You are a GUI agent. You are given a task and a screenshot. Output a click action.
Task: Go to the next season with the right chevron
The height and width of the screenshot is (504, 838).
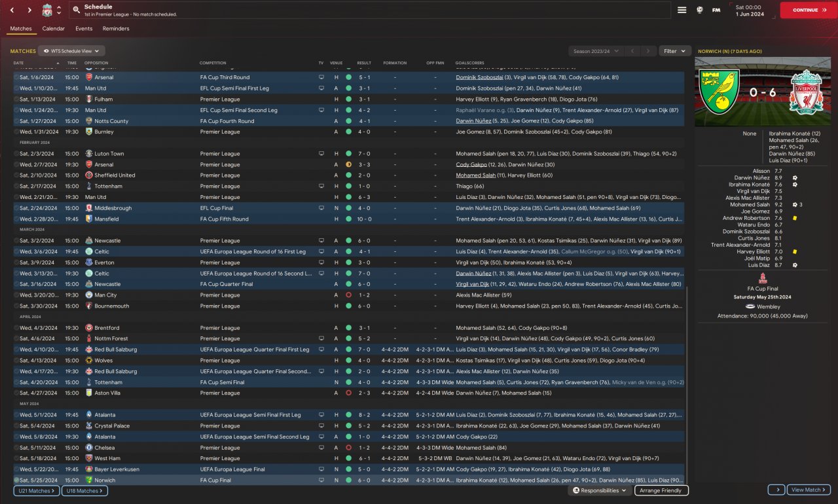click(649, 50)
